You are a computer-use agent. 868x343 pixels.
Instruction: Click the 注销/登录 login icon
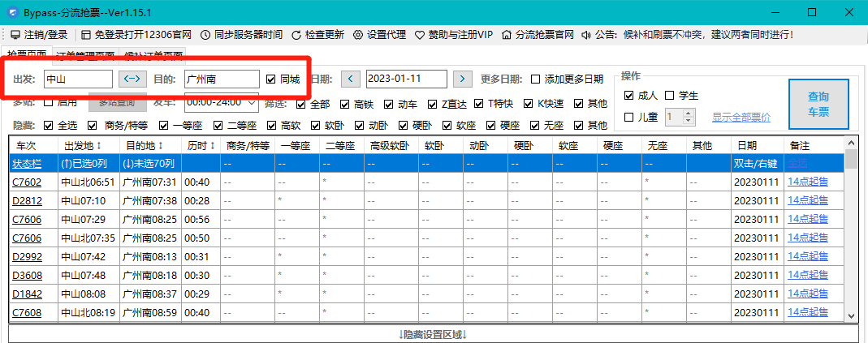tap(15, 35)
